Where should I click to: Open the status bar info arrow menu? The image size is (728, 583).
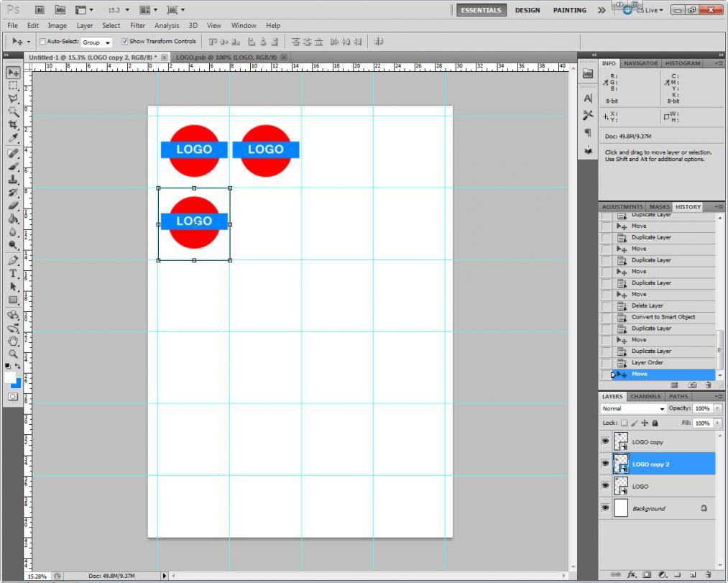(164, 576)
